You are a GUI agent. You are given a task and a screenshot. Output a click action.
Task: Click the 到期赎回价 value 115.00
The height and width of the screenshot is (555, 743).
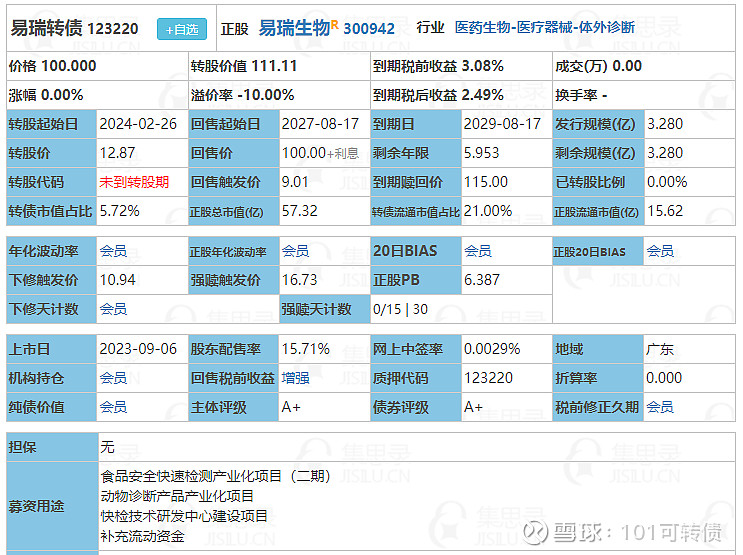tap(486, 182)
